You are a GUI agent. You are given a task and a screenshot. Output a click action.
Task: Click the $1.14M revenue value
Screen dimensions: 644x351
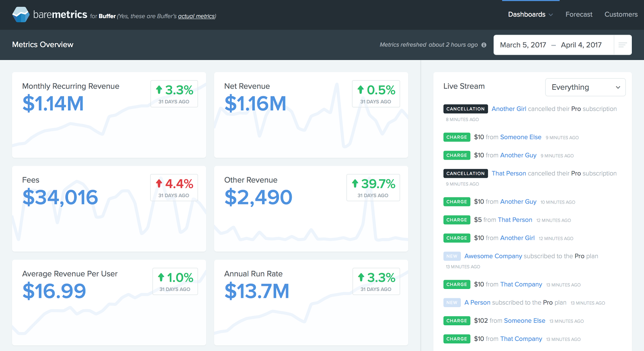[53, 104]
